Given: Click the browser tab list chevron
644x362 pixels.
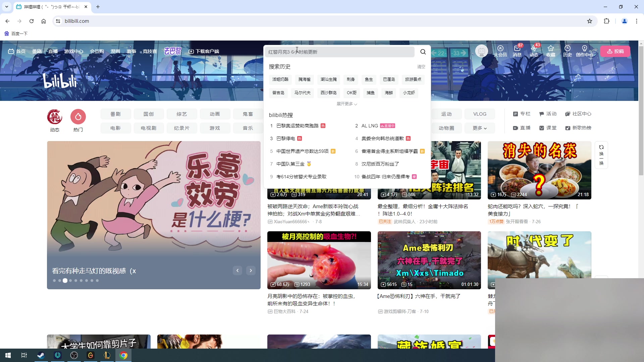Looking at the screenshot, I should coord(6,7).
